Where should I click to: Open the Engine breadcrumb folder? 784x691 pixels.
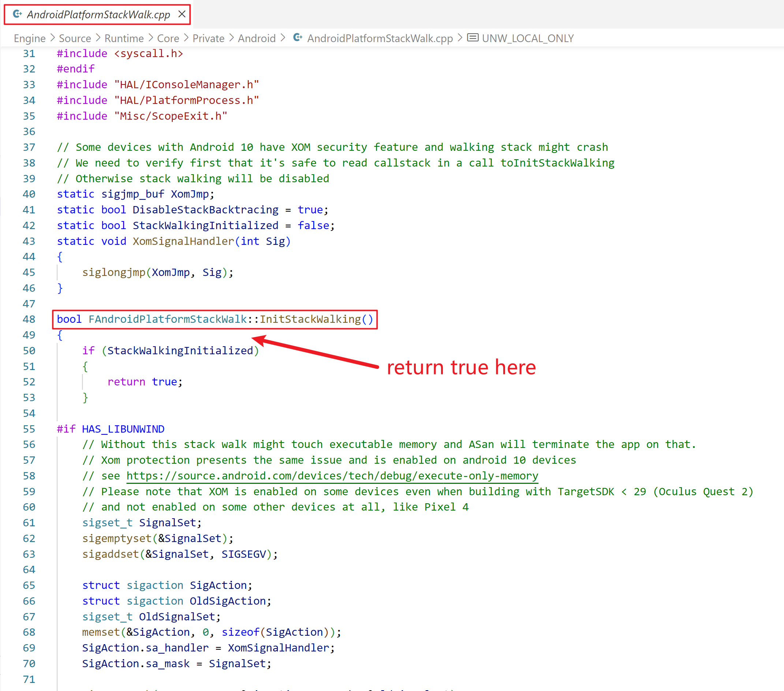pos(30,38)
